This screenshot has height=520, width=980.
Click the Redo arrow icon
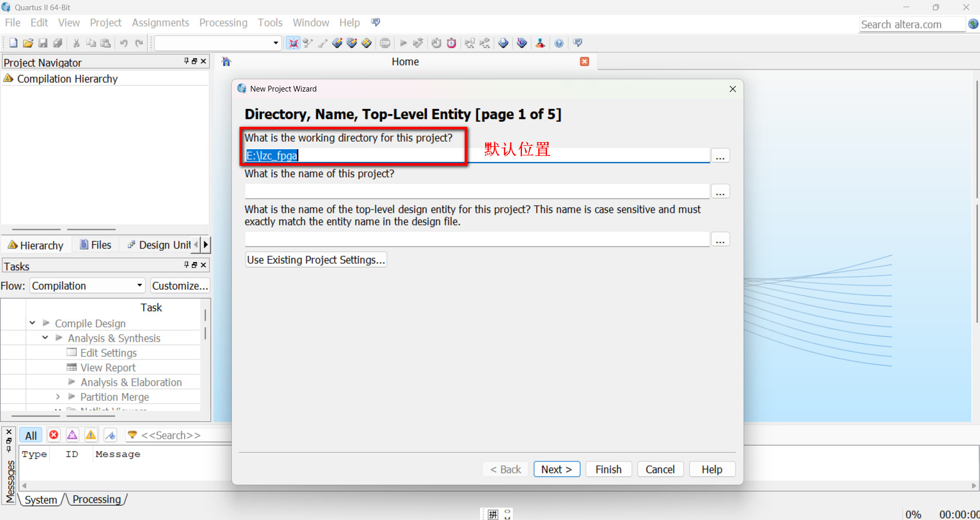[139, 43]
